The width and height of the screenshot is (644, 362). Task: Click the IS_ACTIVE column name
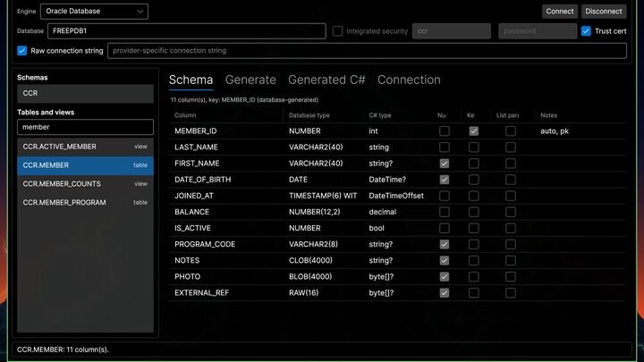click(192, 228)
